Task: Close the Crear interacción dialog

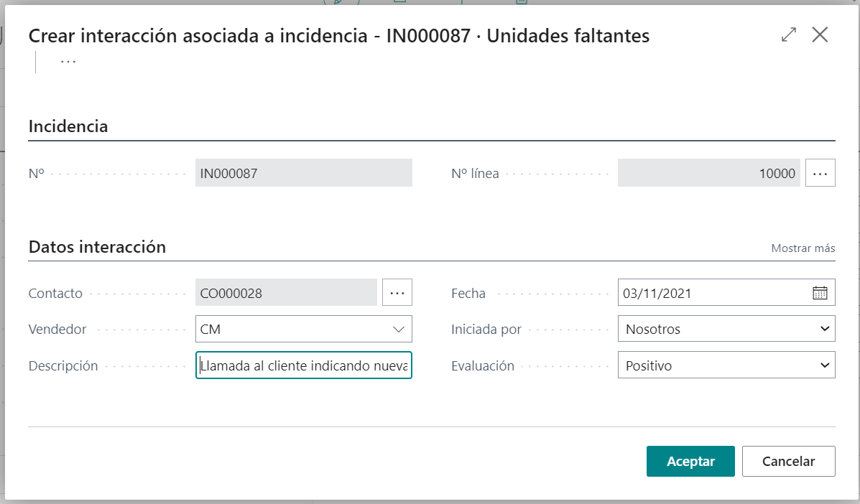Action: (x=820, y=35)
